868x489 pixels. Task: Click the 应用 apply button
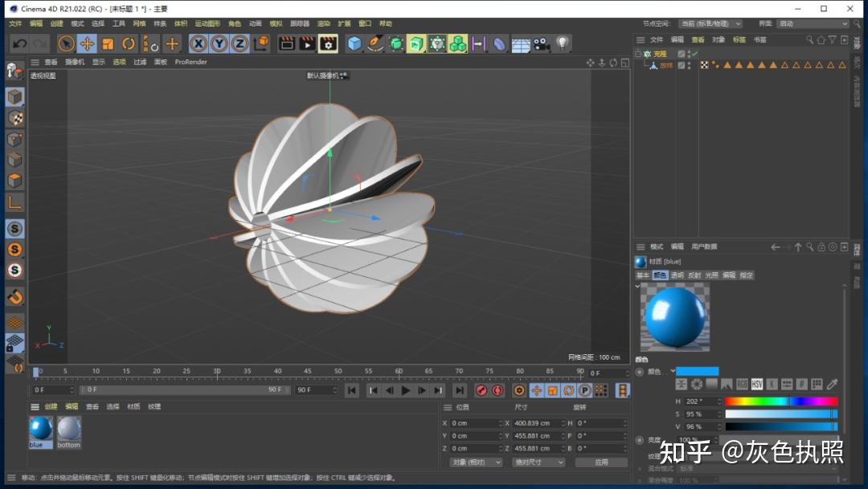[601, 462]
